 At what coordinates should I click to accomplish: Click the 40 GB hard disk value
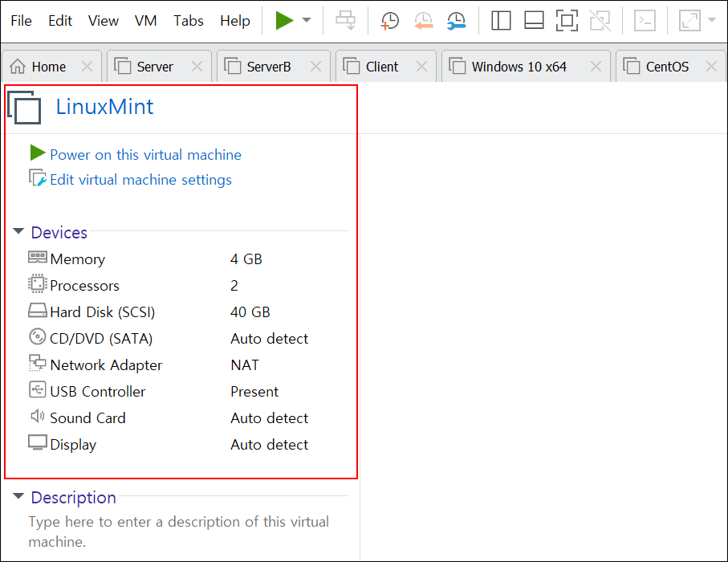pos(250,312)
